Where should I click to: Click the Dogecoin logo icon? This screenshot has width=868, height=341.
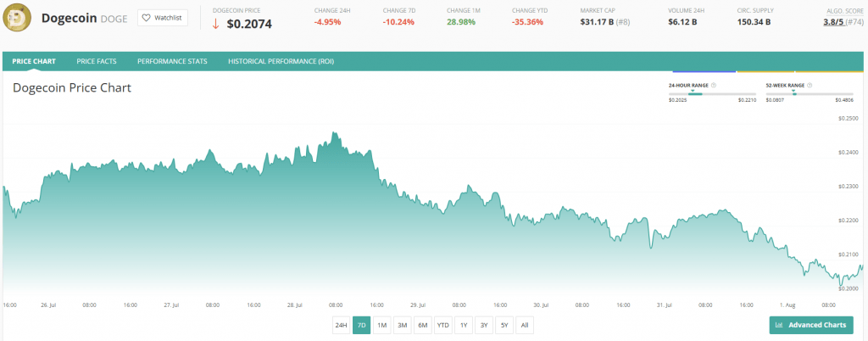pyautogui.click(x=19, y=18)
